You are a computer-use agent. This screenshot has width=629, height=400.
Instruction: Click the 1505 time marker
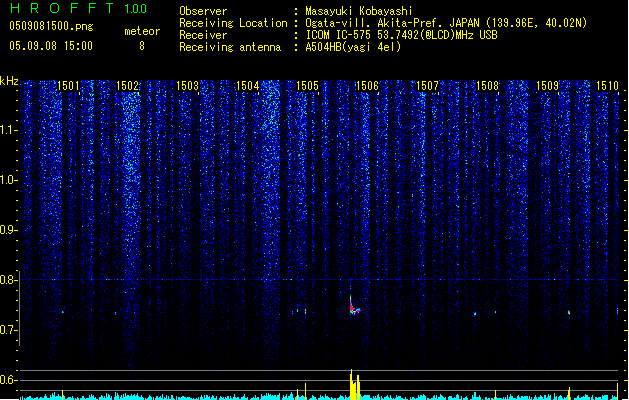click(x=307, y=86)
